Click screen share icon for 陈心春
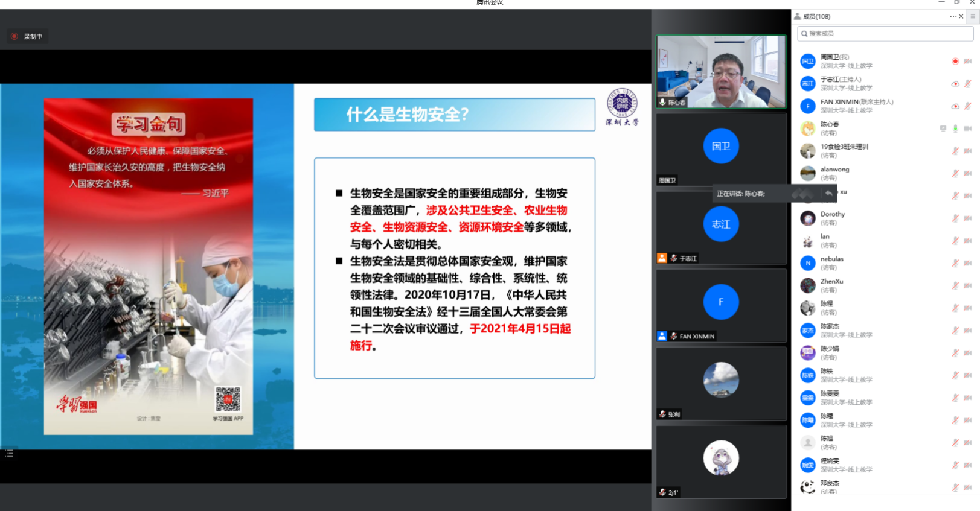 coord(943,129)
